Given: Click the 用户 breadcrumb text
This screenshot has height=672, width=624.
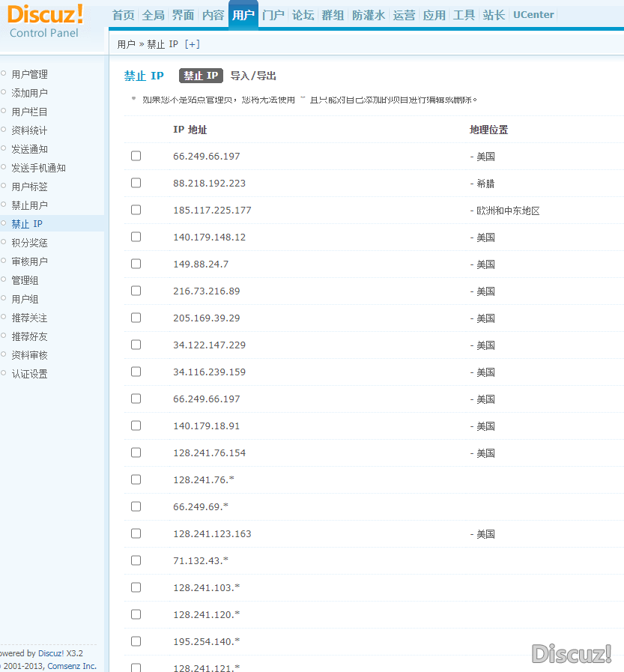Looking at the screenshot, I should [126, 44].
